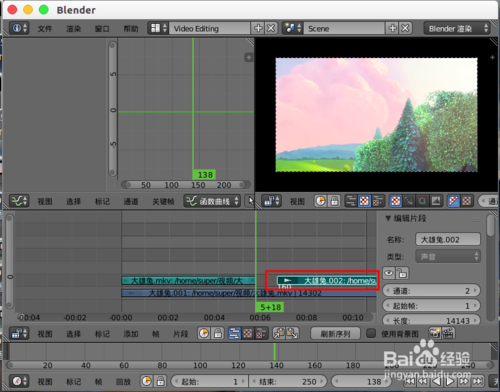Show the chroma vectorscope display mode
The width and height of the screenshot is (500, 392).
[422, 201]
